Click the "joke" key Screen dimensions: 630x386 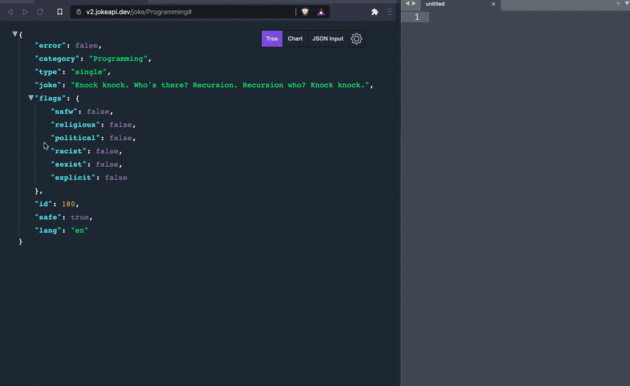(48, 85)
